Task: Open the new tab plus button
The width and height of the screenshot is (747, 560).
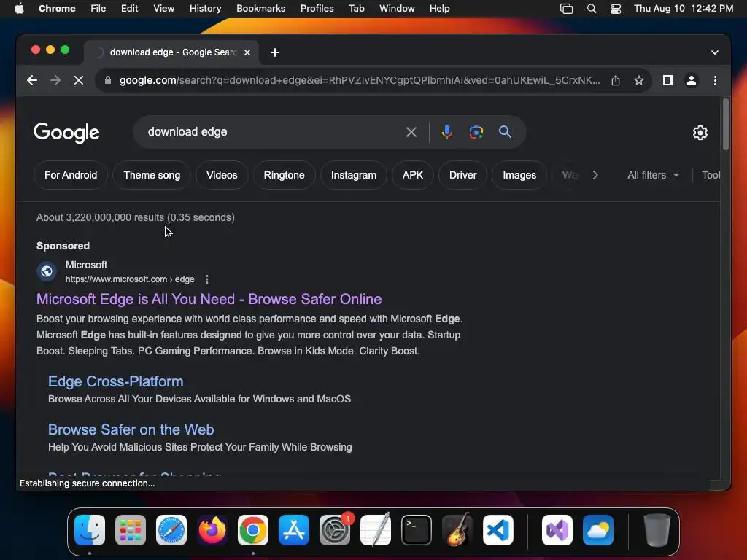Action: pyautogui.click(x=275, y=52)
